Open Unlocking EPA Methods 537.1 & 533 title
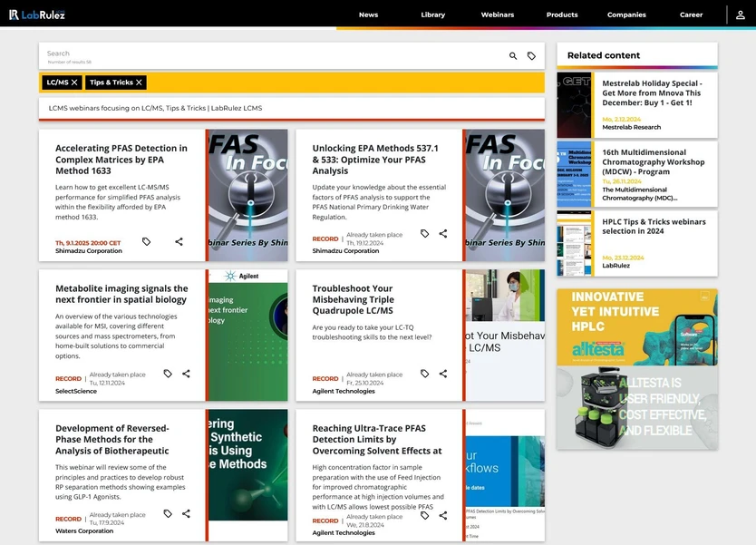756x545 pixels. (375, 160)
